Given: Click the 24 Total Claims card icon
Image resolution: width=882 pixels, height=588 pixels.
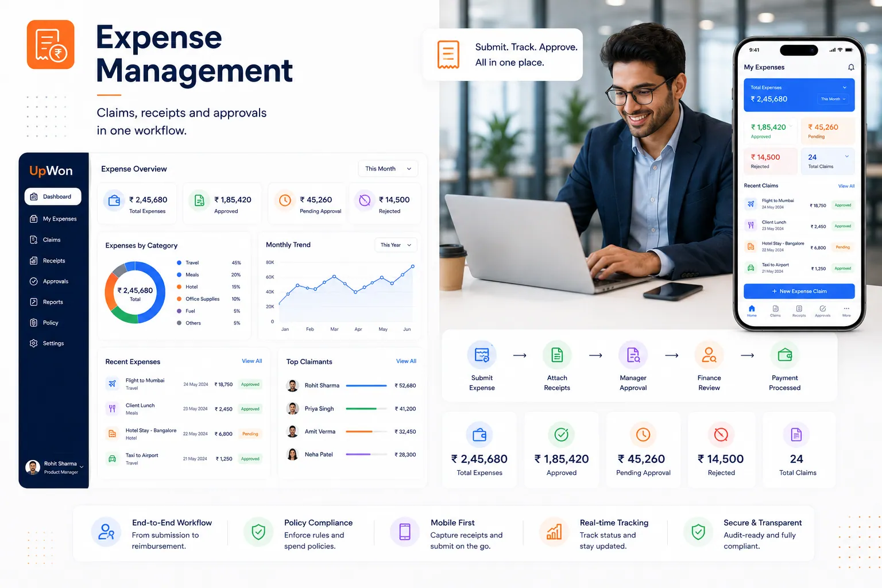Looking at the screenshot, I should 796,435.
